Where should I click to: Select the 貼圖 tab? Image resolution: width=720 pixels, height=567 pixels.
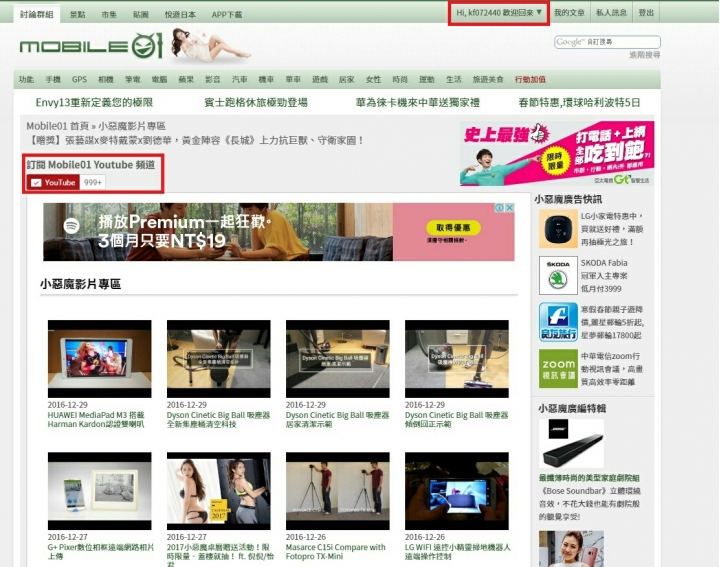tap(141, 15)
